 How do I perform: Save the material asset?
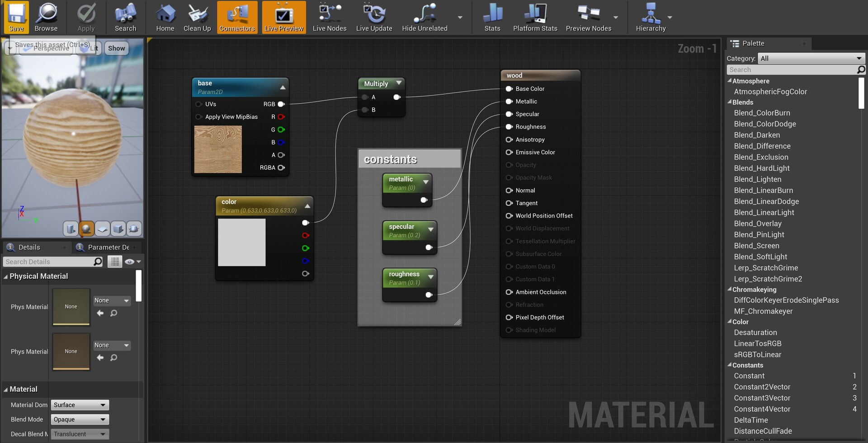16,17
